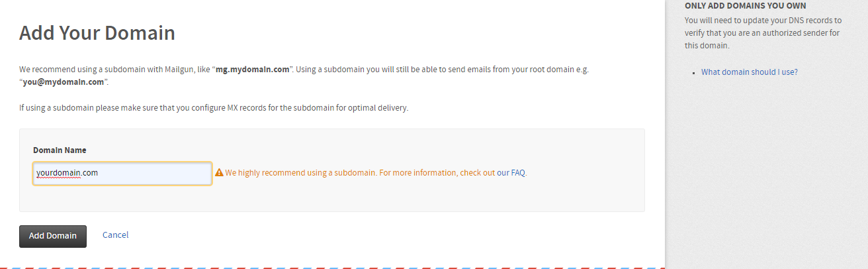Click the sidebar DNS records verification paragraph
This screenshot has height=269, width=868.
coord(763,33)
